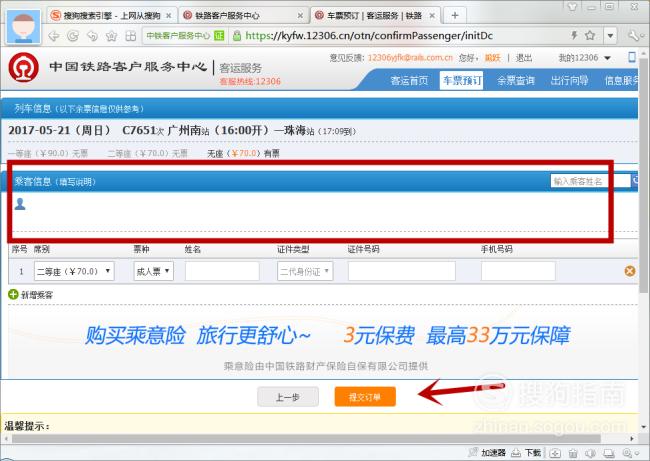Viewport: 650px width, 461px height.
Task: Expand the 我的12306 dropdown
Action: [585, 58]
